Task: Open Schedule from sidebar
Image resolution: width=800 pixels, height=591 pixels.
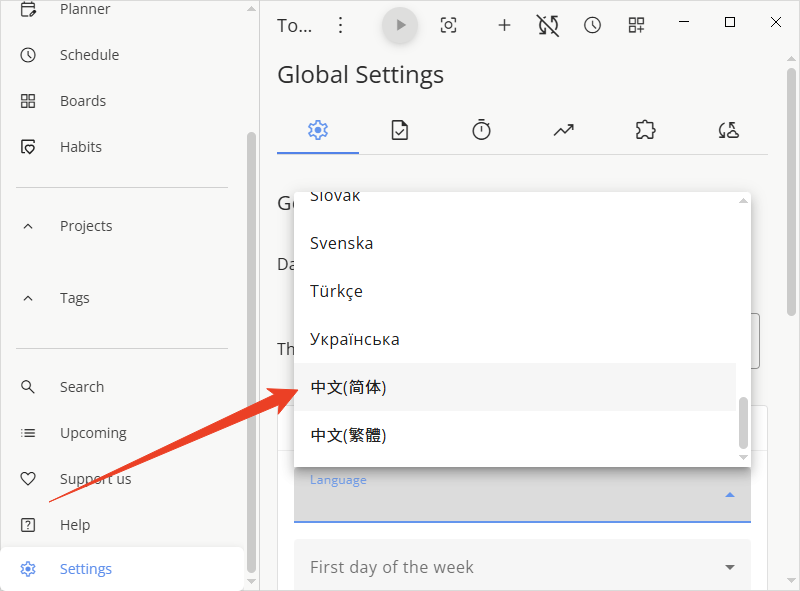Action: point(89,55)
